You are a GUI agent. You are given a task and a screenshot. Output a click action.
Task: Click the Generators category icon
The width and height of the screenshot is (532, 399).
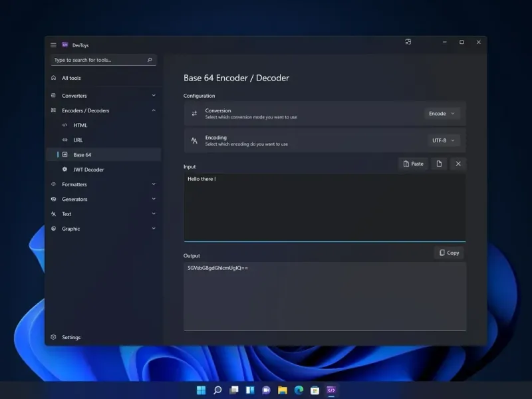coord(53,199)
